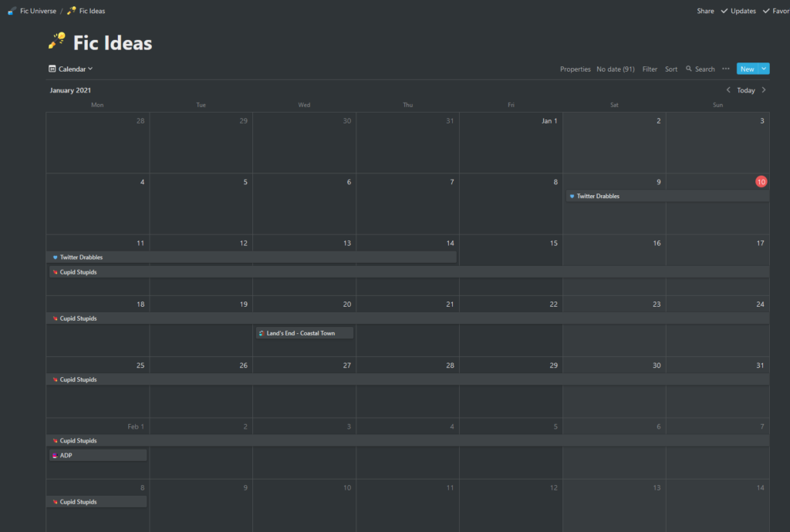
Task: Click the date number 21
Action: pyautogui.click(x=450, y=304)
